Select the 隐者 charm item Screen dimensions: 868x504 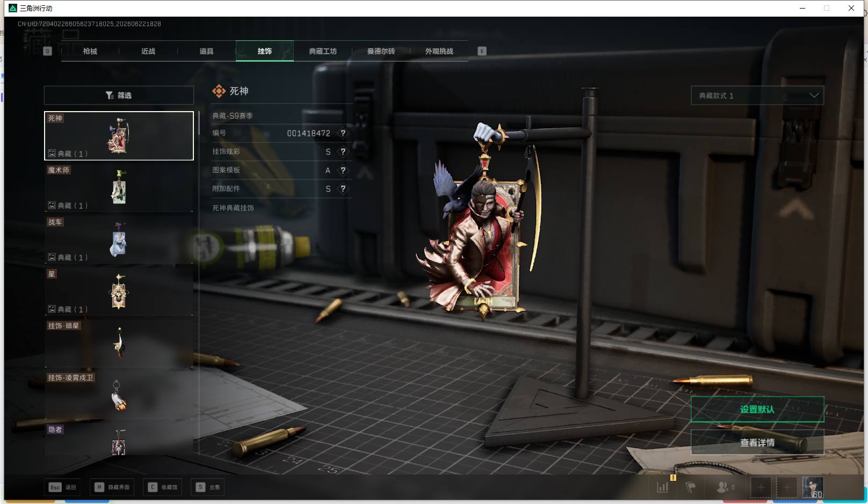(119, 439)
